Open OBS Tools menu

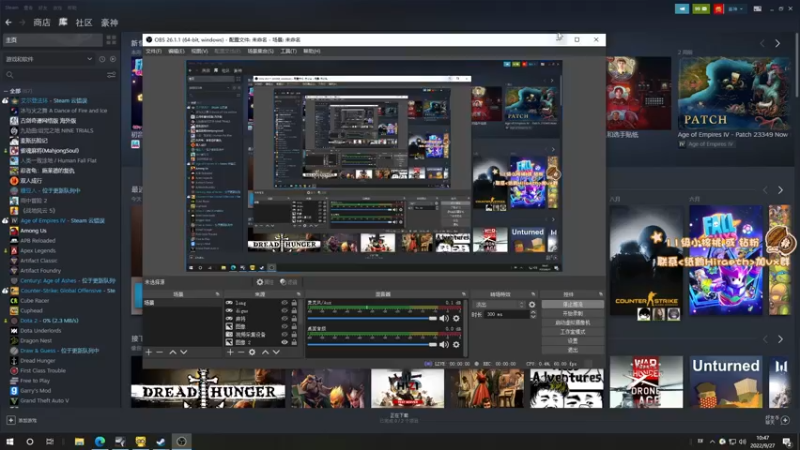click(x=288, y=51)
